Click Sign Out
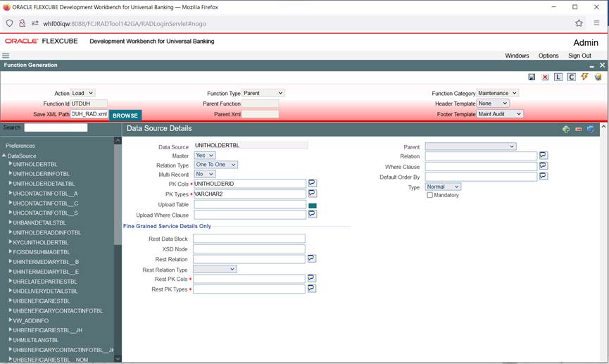The height and width of the screenshot is (364, 609). point(579,56)
